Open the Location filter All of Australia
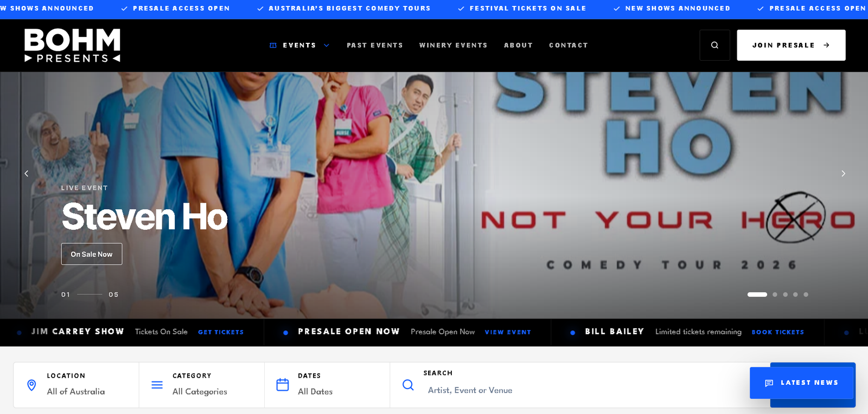This screenshot has width=868, height=414. click(x=76, y=385)
